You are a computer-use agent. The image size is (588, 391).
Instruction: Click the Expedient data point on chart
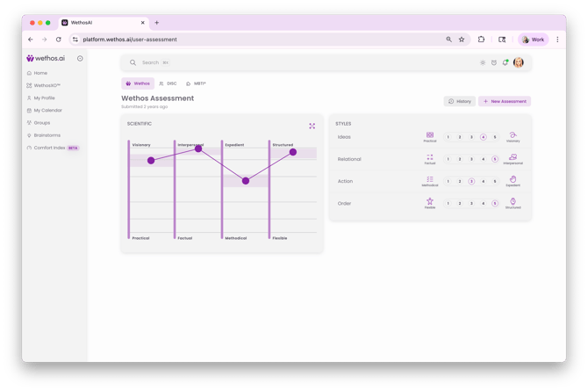[246, 181]
